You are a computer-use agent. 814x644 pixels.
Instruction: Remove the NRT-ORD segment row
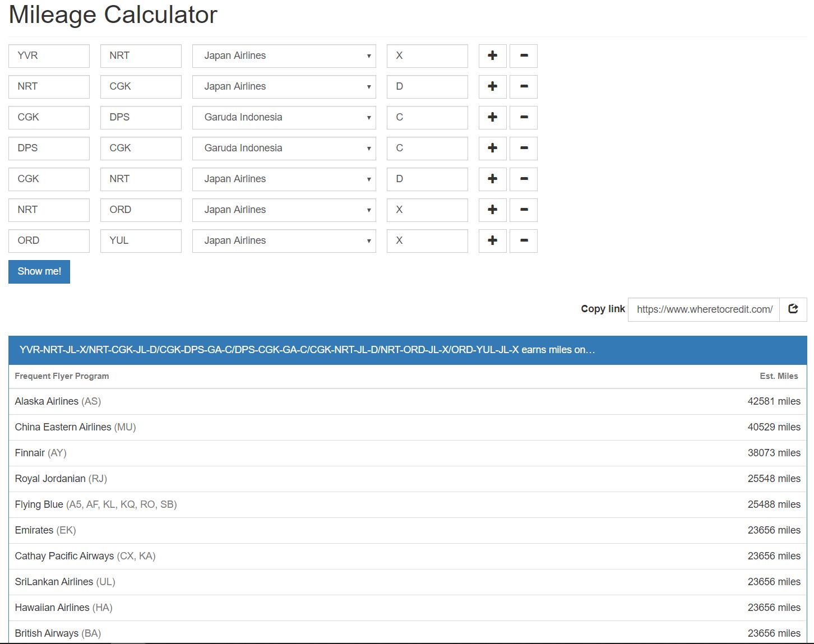pyautogui.click(x=524, y=210)
